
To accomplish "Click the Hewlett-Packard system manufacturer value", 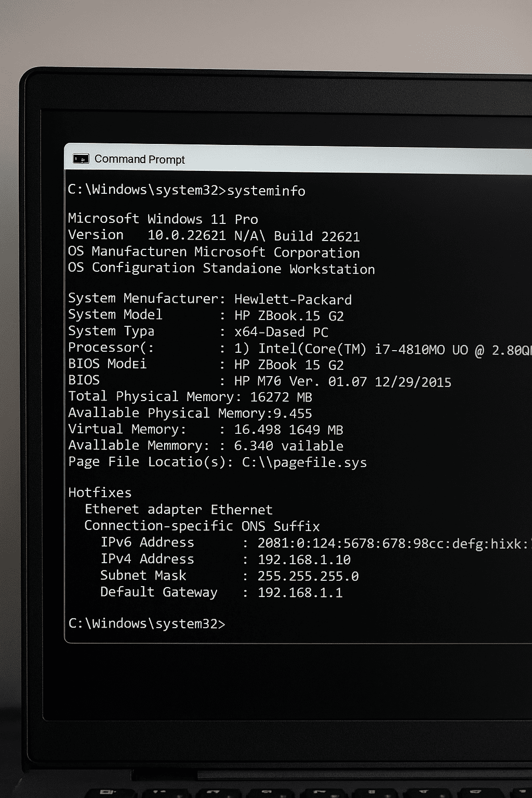I will point(293,300).
